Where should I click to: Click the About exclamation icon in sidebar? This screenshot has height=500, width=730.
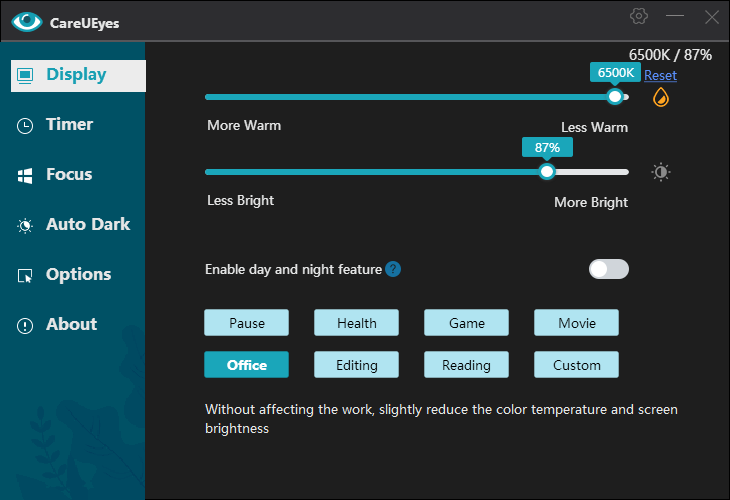pyautogui.click(x=25, y=325)
